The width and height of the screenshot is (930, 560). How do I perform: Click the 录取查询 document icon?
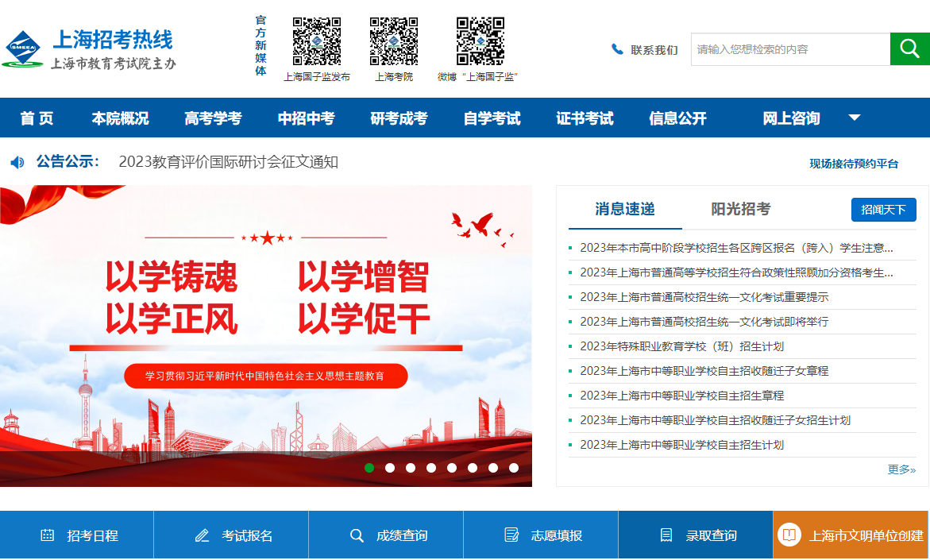pyautogui.click(x=666, y=535)
